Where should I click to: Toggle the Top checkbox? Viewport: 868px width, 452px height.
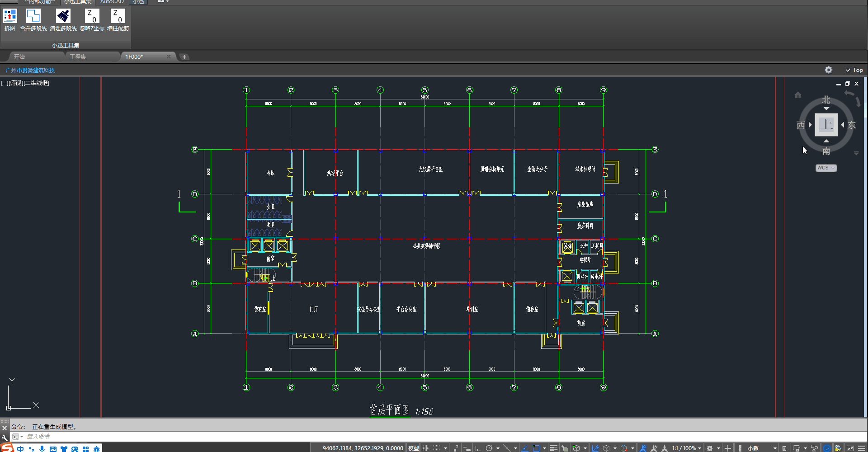(x=848, y=70)
